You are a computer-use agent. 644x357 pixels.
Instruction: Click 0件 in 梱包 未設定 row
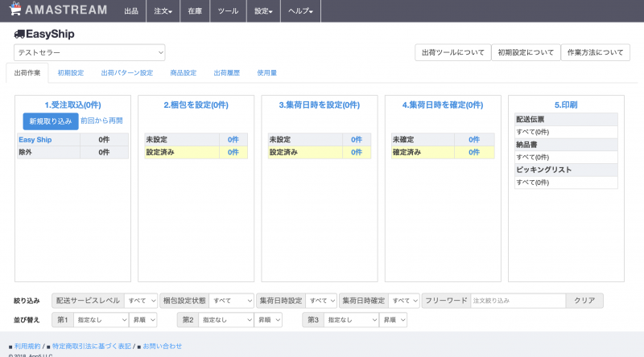tap(233, 140)
